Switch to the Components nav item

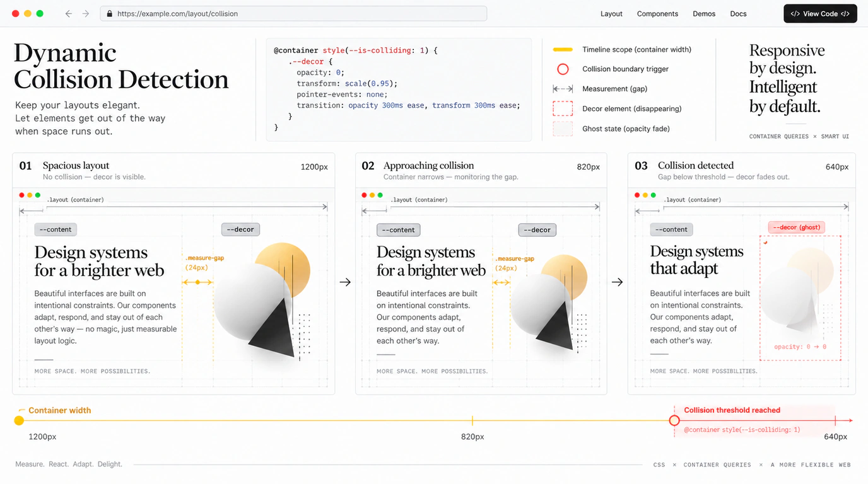pos(657,14)
